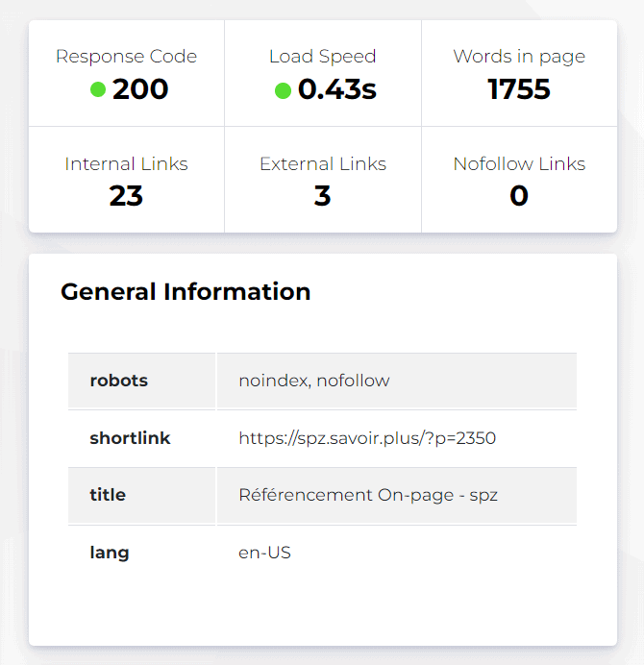The width and height of the screenshot is (644, 665).
Task: Select the Référencement On-page title text
Action: (368, 495)
